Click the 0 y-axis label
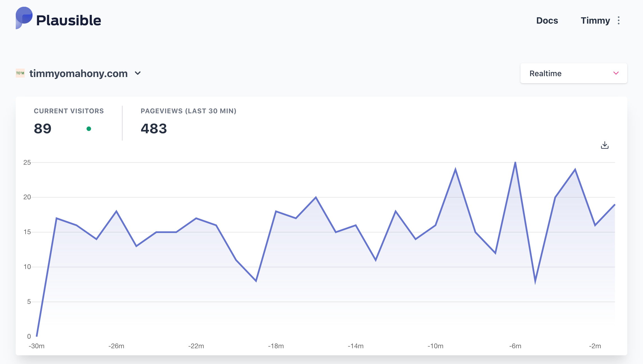The image size is (643, 364). click(x=29, y=336)
